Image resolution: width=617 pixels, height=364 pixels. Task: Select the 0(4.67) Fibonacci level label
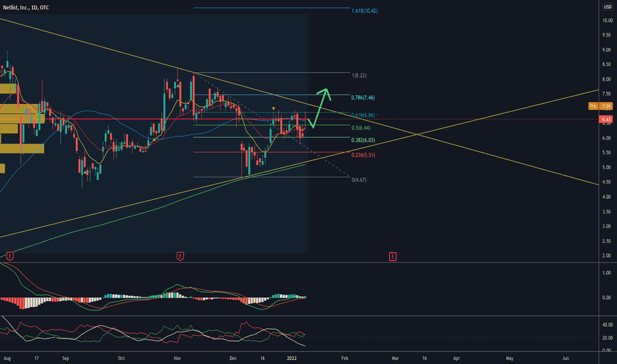pos(359,180)
